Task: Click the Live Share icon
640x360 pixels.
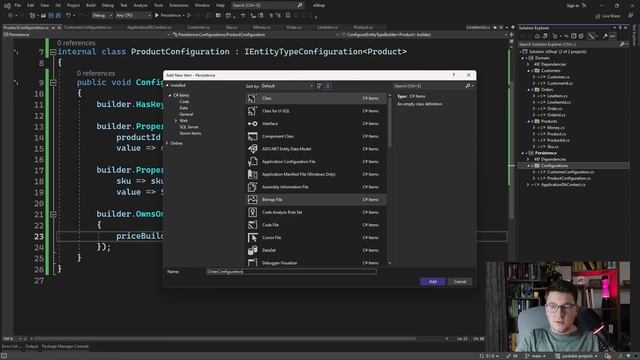Action: click(x=598, y=16)
